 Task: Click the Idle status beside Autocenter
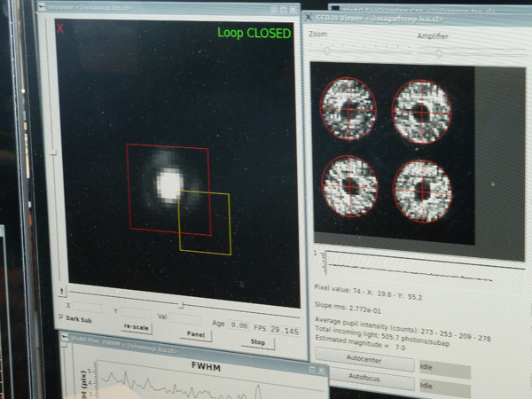(x=445, y=370)
